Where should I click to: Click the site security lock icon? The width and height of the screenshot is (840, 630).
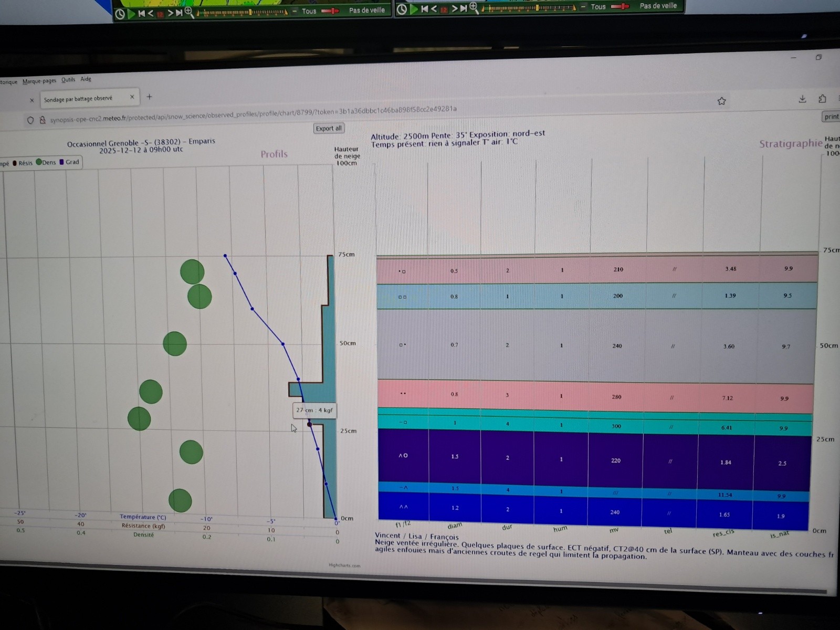pyautogui.click(x=43, y=120)
